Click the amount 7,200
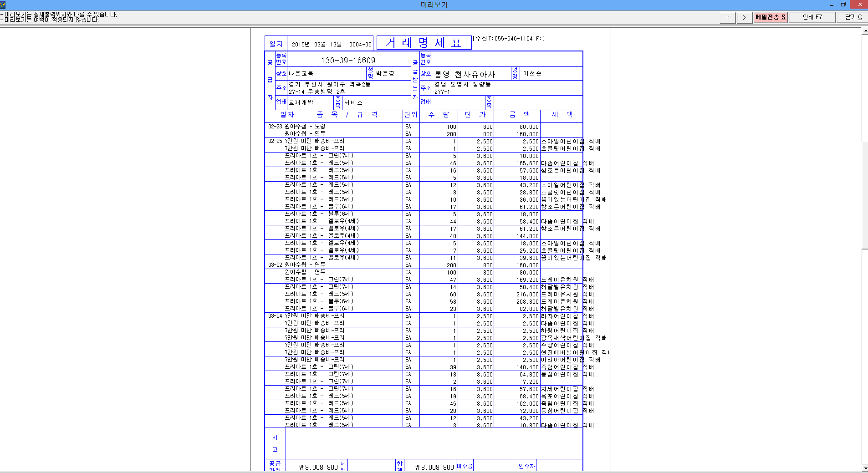Screen dimensions: 868x473 [x=531, y=382]
